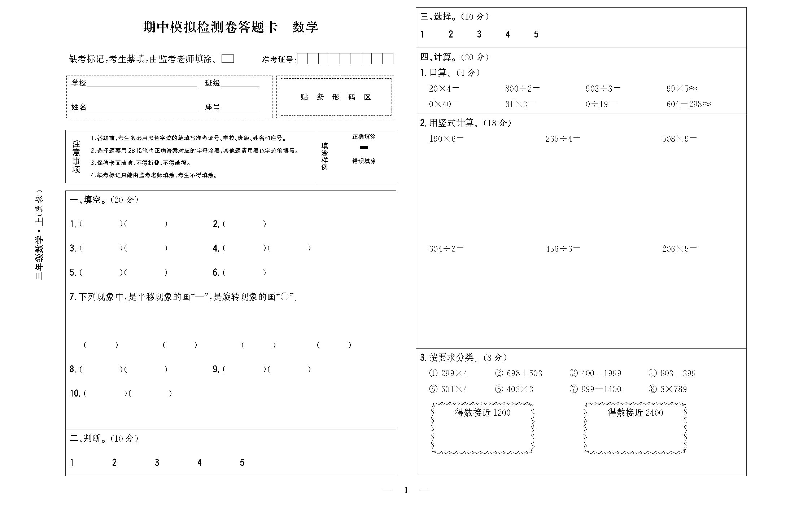Screen dimensions: 812x521
Task: Click the 456÷6 calculation problem
Action: (x=562, y=249)
